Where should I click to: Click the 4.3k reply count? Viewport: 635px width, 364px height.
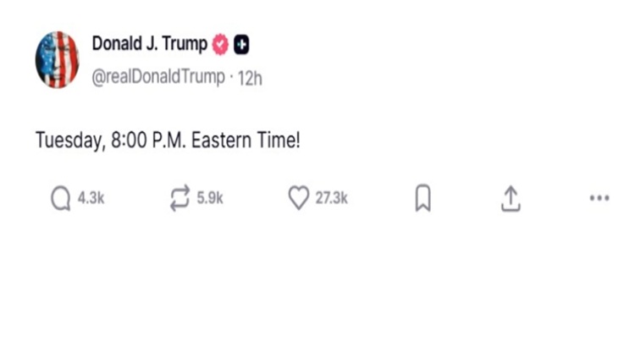coord(90,199)
